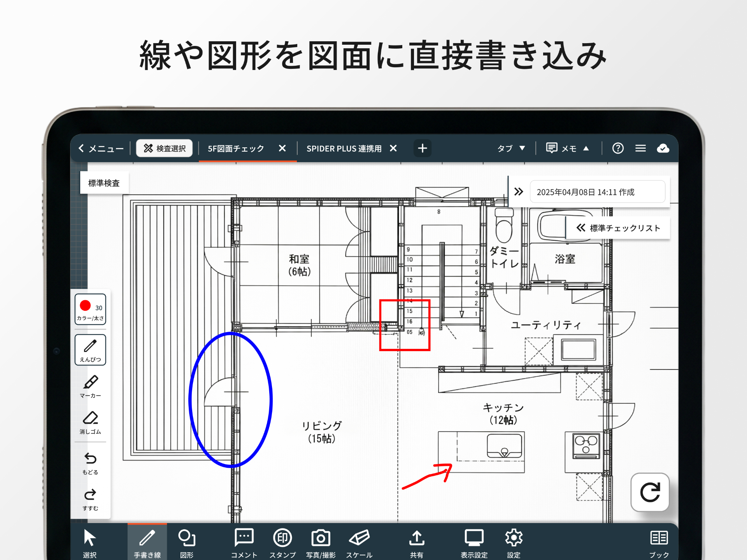Screen dimensions: 747x560
Task: Undo with the もどる button
Action: coord(90,464)
